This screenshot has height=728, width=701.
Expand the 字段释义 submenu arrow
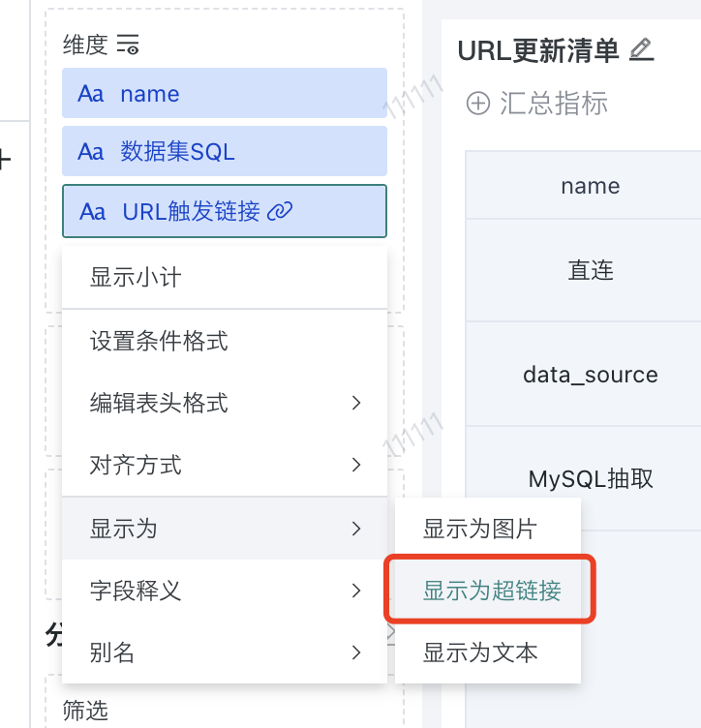[x=356, y=591]
